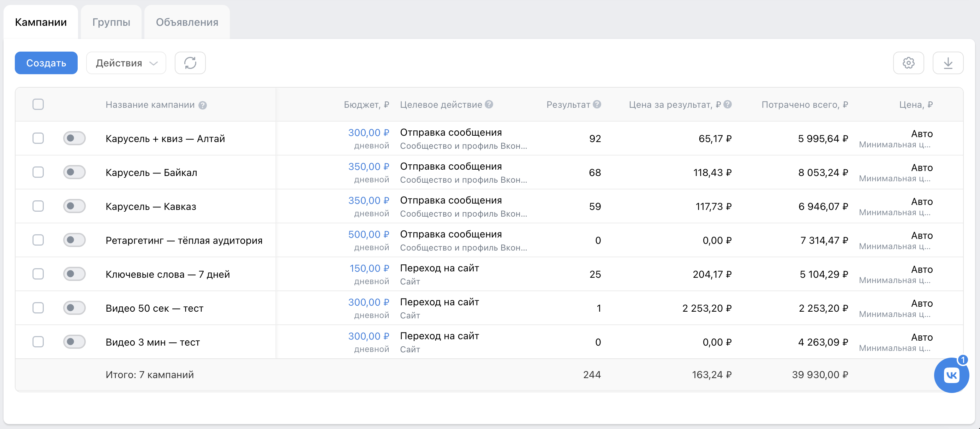
Task: Click spent value 8 053,24 ₽
Action: pos(823,172)
